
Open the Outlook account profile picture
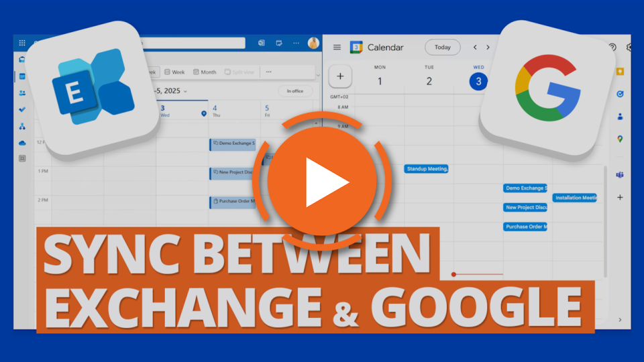click(x=313, y=43)
